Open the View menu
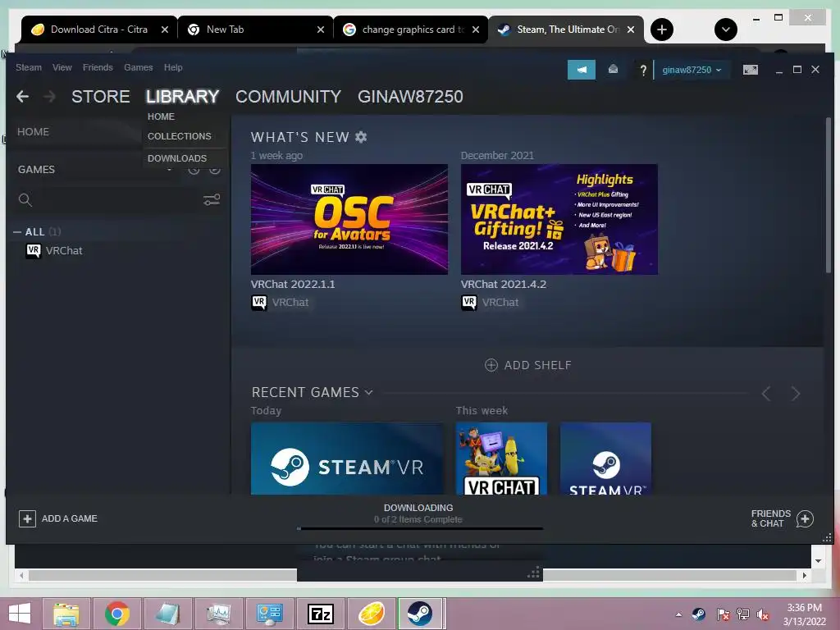 pyautogui.click(x=62, y=67)
